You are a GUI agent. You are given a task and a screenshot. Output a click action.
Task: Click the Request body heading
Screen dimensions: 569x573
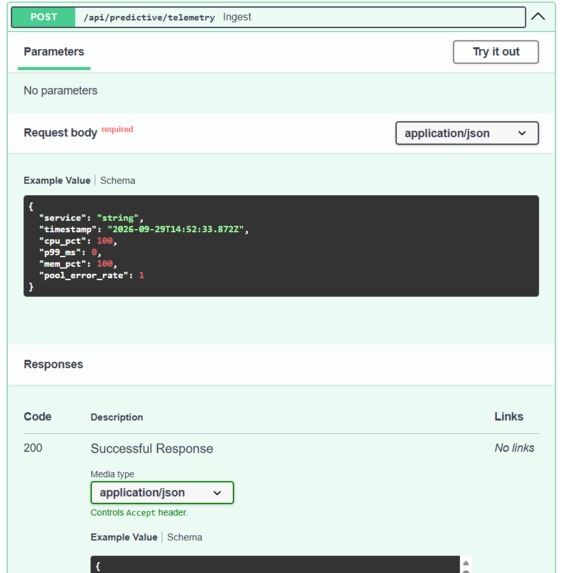point(60,133)
